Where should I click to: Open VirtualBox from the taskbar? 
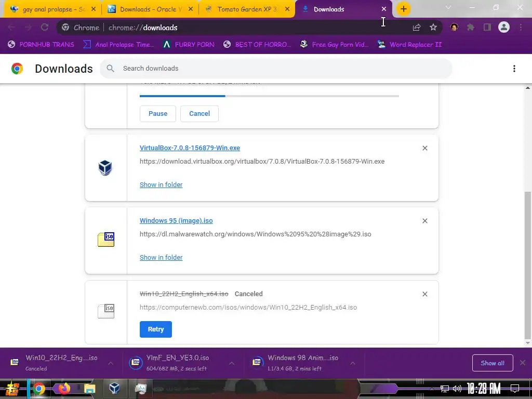coord(114,389)
